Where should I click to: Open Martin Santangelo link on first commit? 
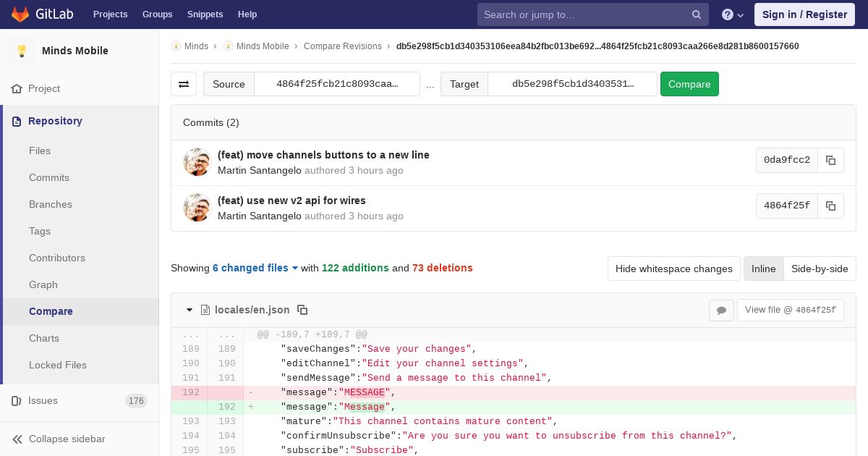tap(260, 170)
